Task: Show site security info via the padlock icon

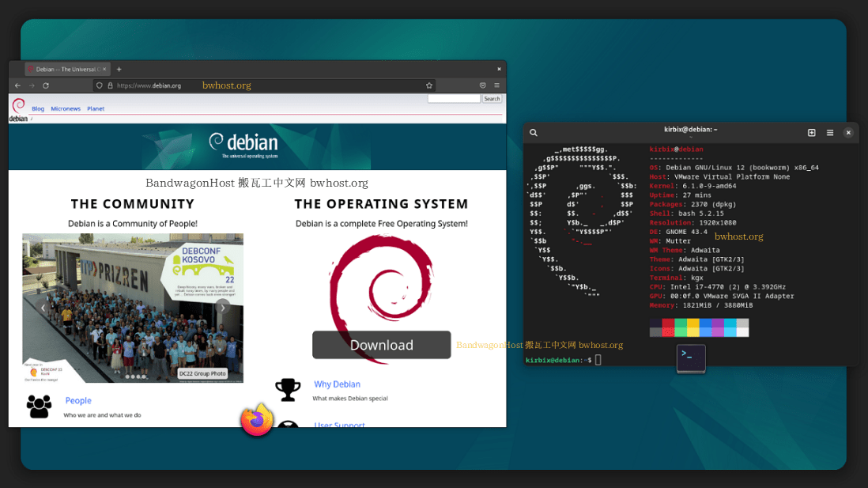Action: click(x=110, y=85)
